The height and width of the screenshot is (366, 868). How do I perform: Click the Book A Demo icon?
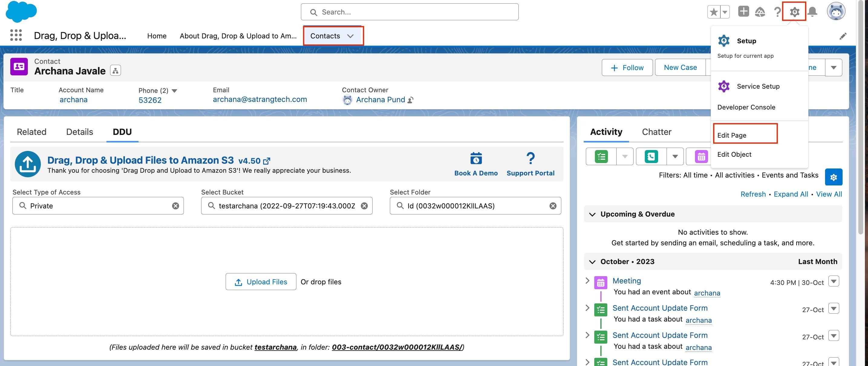(476, 158)
